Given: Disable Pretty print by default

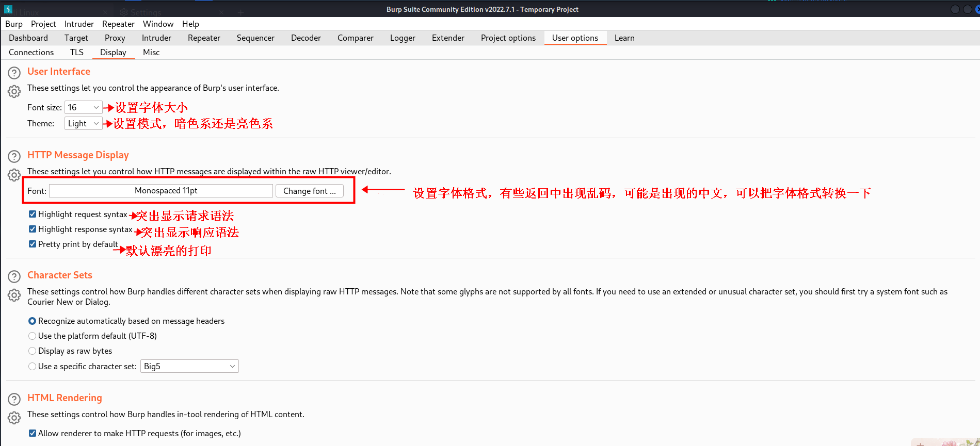Looking at the screenshot, I should [x=33, y=244].
